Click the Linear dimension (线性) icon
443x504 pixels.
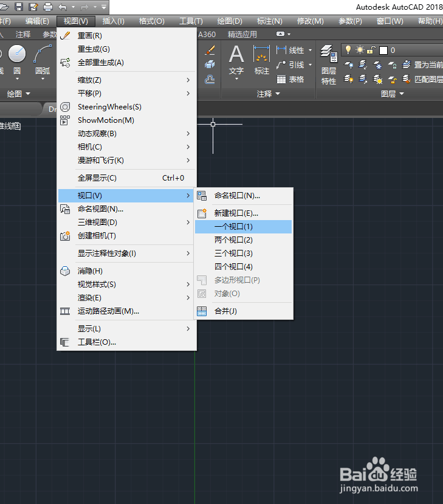281,50
